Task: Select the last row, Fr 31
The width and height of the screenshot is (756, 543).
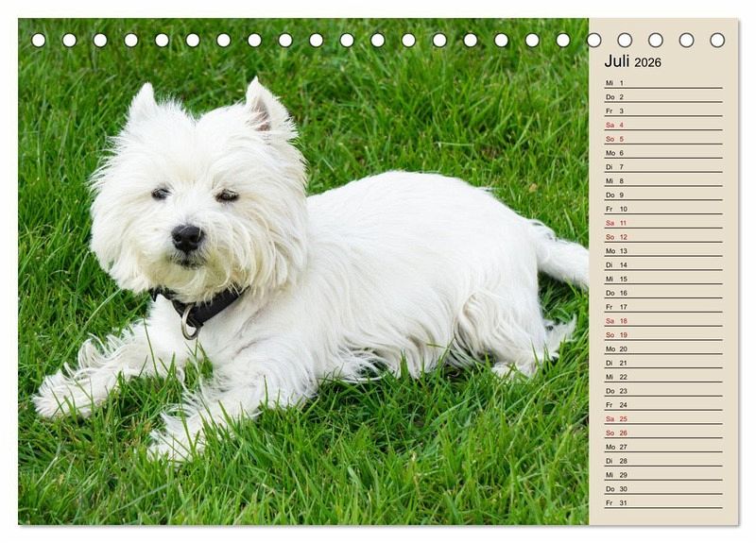Action: pyautogui.click(x=661, y=502)
